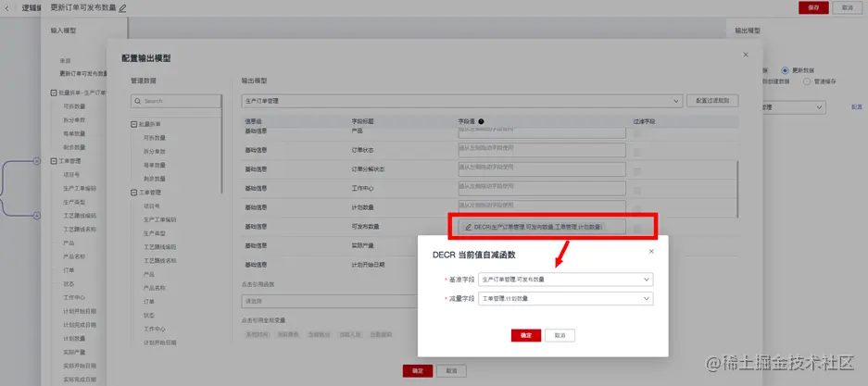868x386 pixels.
Task: Tick filter checkbox for 订单分解状态 row
Action: point(637,171)
